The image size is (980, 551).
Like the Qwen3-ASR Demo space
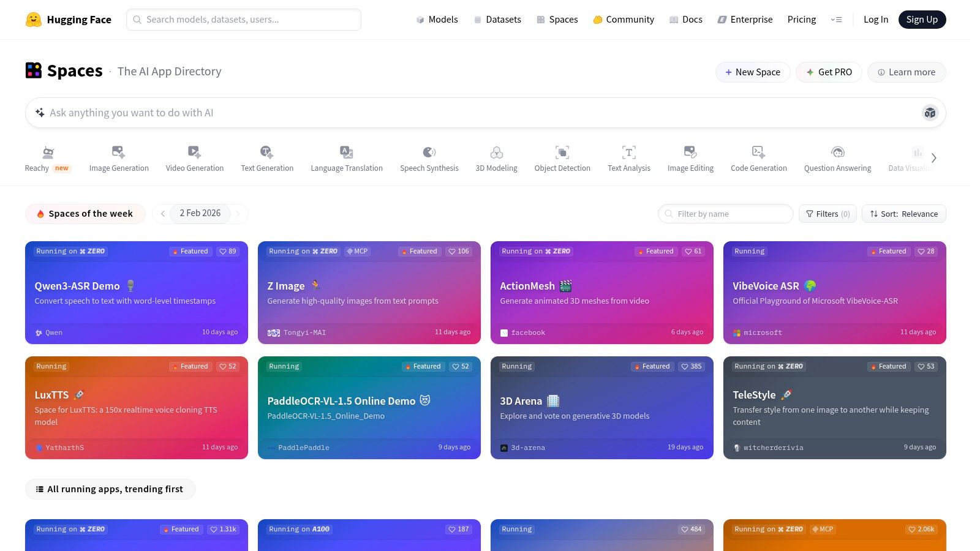[228, 252]
